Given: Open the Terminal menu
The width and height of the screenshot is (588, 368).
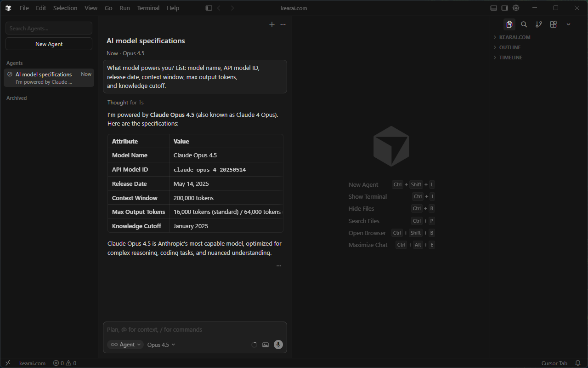Looking at the screenshot, I should click(148, 8).
